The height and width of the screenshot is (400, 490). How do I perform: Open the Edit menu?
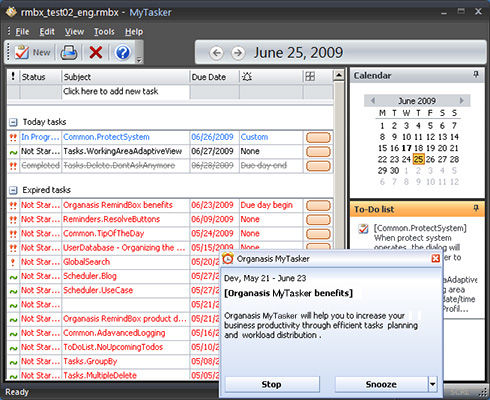[47, 32]
